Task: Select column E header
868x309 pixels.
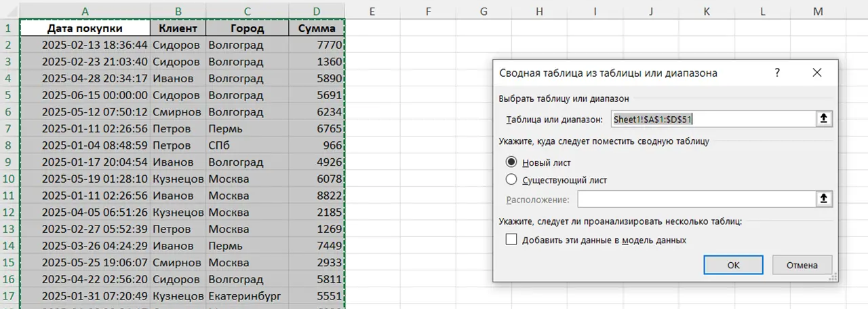Action: tap(372, 11)
